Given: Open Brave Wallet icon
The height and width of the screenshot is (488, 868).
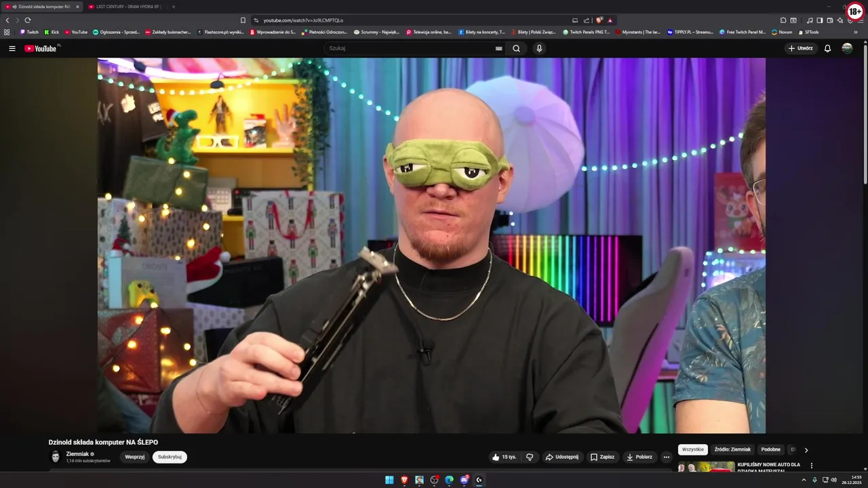Looking at the screenshot, I should pyautogui.click(x=830, y=20).
